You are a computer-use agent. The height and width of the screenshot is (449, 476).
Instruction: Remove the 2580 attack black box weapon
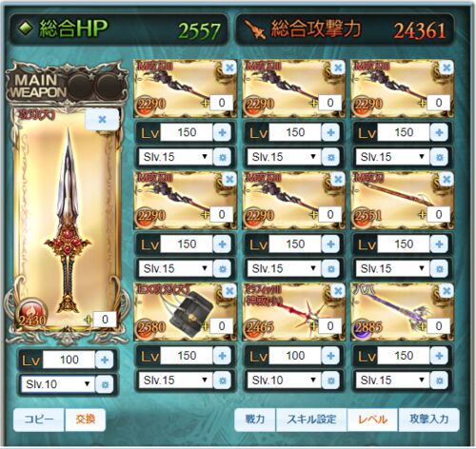(x=229, y=291)
